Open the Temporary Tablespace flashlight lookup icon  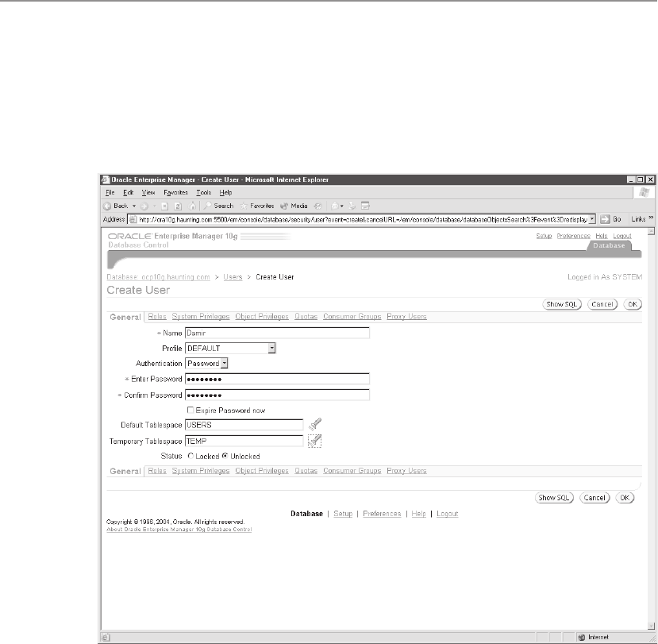(x=315, y=441)
